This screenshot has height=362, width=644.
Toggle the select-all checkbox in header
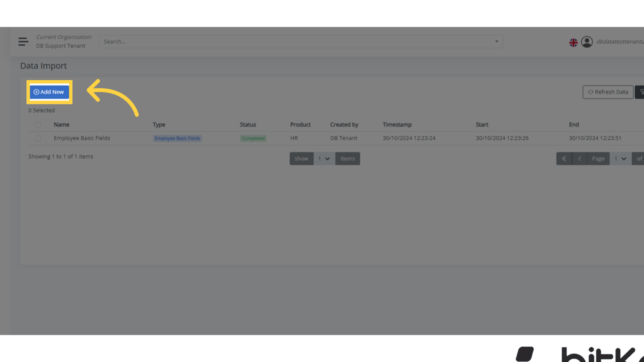(38, 124)
